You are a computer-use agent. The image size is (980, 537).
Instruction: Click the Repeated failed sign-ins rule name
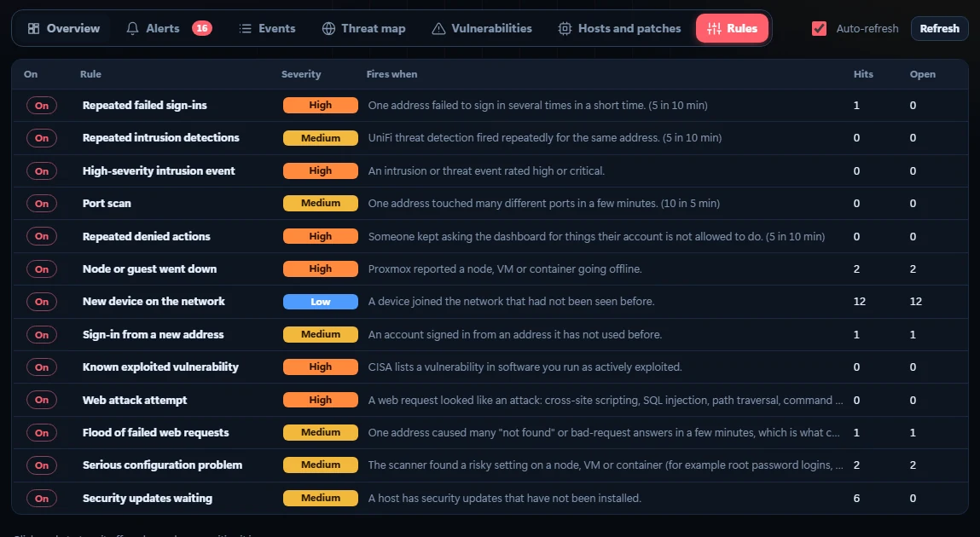(144, 106)
